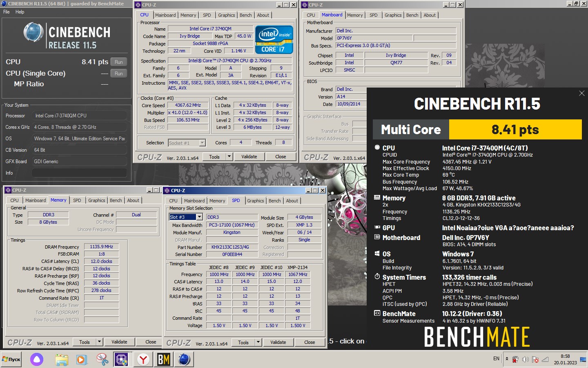
Task: Open the Action Center flag tray icon
Action: 535,359
